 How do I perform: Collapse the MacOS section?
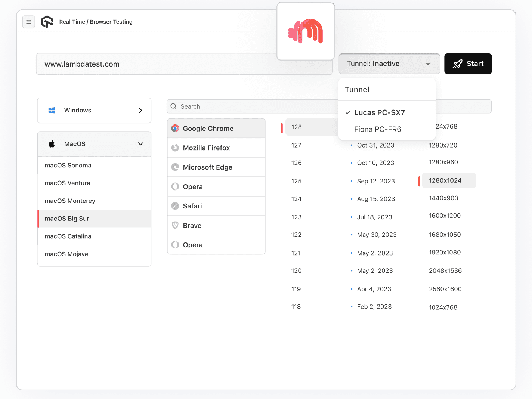[x=140, y=143]
